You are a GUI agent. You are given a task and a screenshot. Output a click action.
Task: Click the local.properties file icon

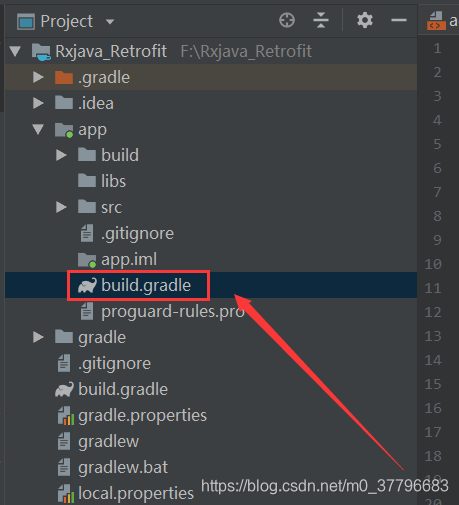point(66,494)
